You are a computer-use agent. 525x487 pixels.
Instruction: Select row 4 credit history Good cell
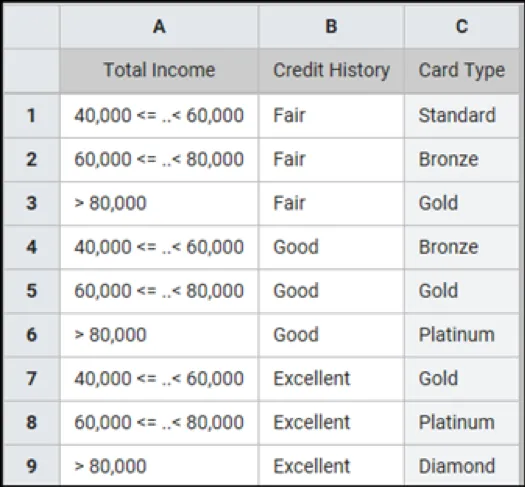(x=331, y=247)
